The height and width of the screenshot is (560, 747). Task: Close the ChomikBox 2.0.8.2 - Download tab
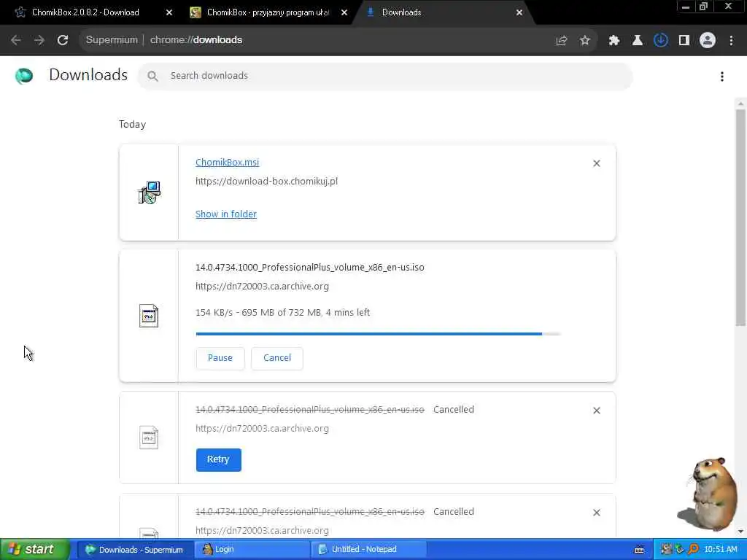tap(169, 13)
